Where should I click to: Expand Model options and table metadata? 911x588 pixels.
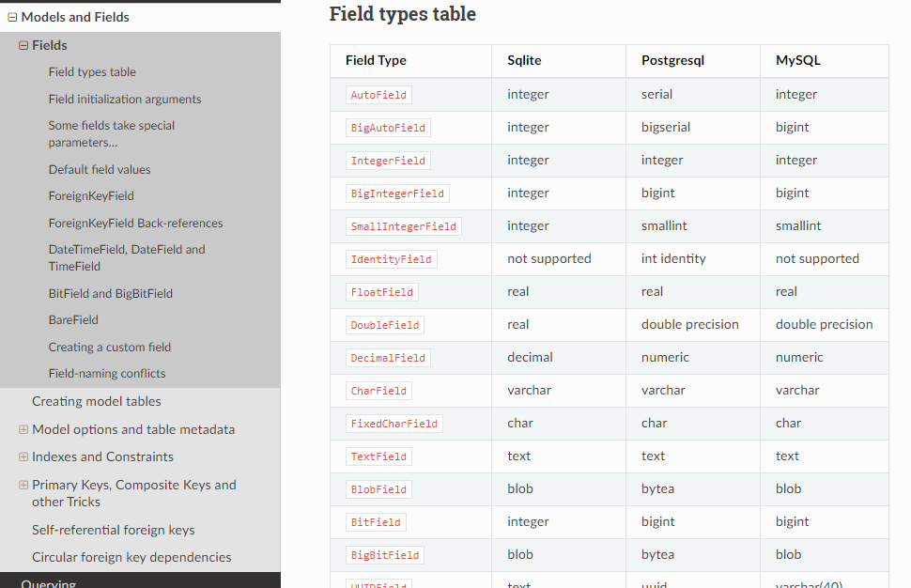23,429
